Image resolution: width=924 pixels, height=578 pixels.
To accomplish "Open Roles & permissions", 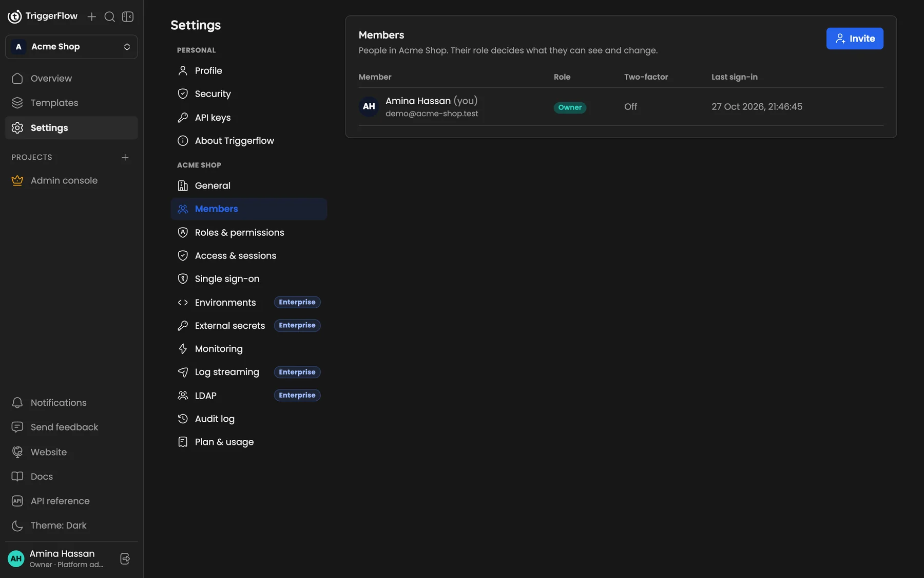I will tap(249, 233).
